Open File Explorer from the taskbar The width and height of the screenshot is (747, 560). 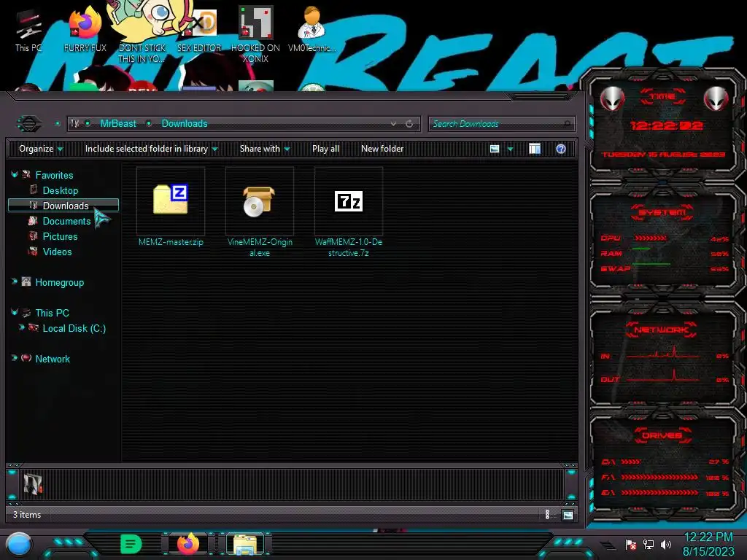click(245, 544)
